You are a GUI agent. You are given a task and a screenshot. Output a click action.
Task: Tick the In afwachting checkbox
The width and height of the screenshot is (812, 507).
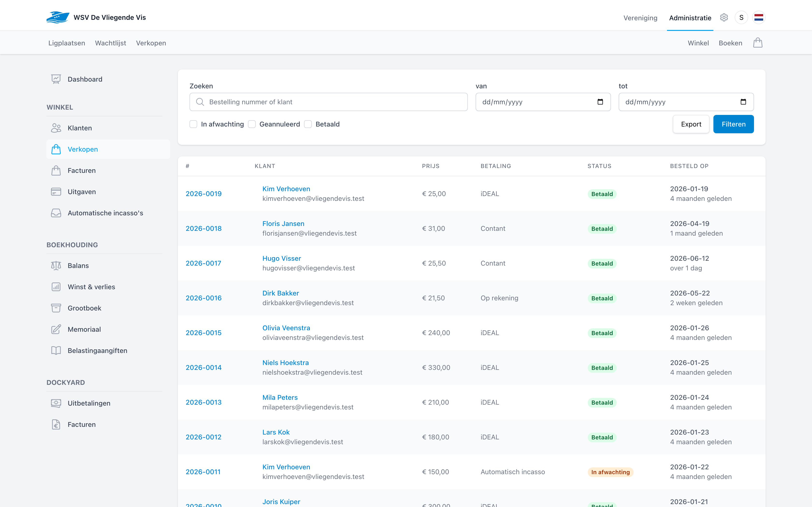193,124
